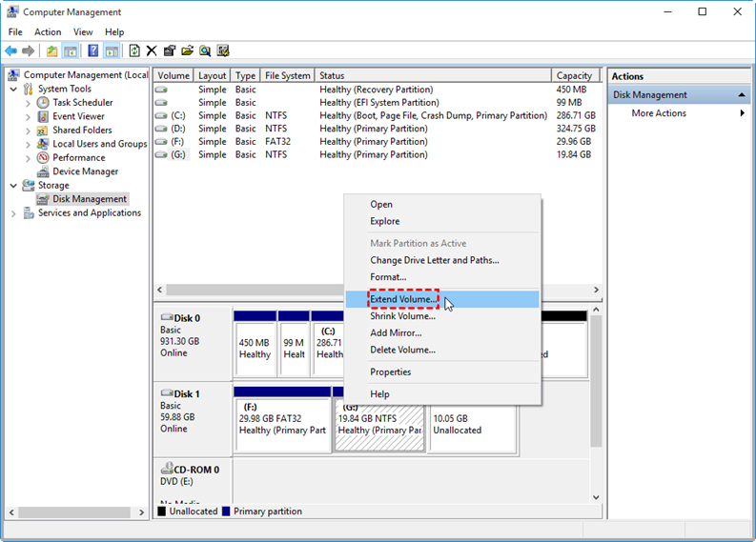756x542 pixels.
Task: Collapse the System Tools tree node
Action: click(x=13, y=89)
